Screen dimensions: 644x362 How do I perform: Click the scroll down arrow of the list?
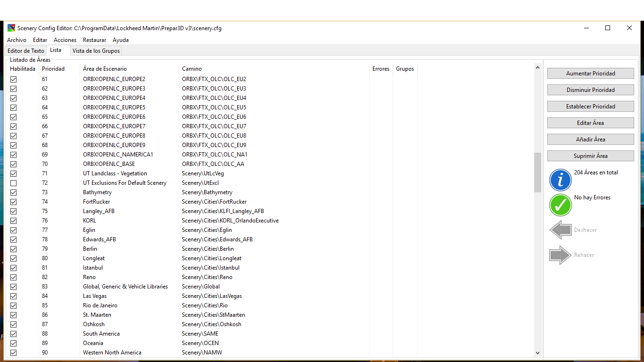click(537, 353)
